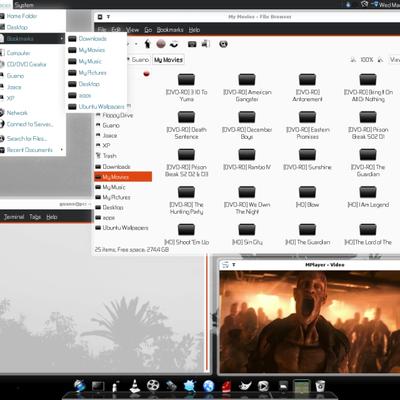Screen dimensions: 400x400
Task: Click the My Movies path bar button
Action: coord(168,60)
